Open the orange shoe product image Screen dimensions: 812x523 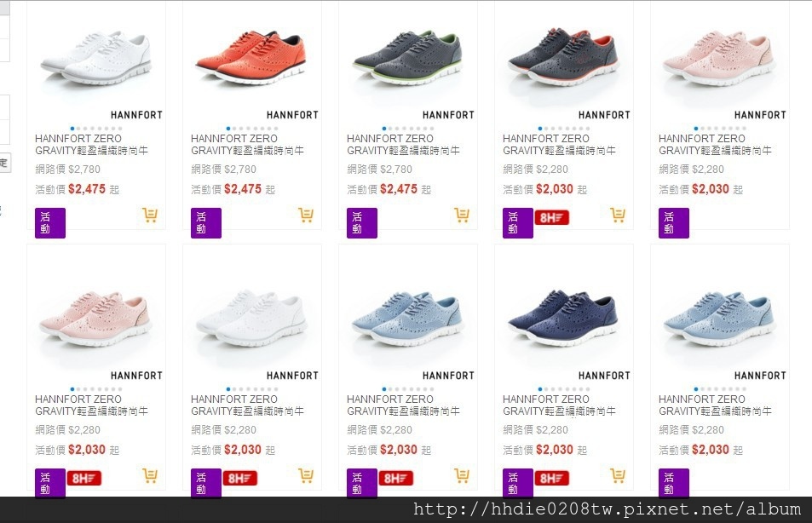tap(252, 57)
